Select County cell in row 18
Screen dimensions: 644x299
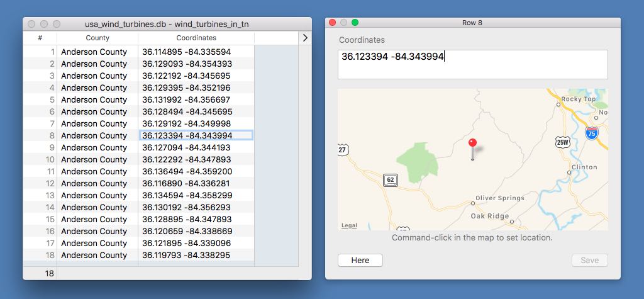coord(94,256)
